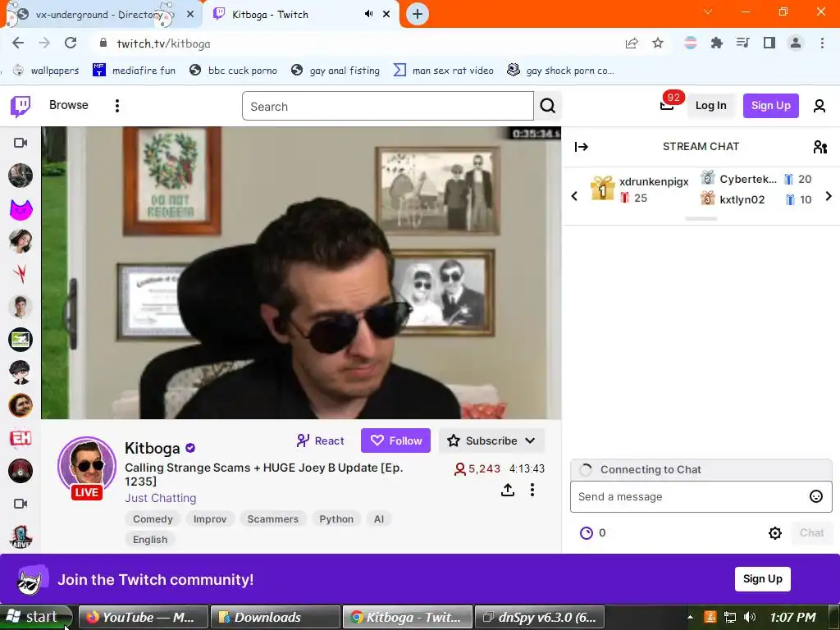Open the Kitboga channel name link

(x=152, y=448)
